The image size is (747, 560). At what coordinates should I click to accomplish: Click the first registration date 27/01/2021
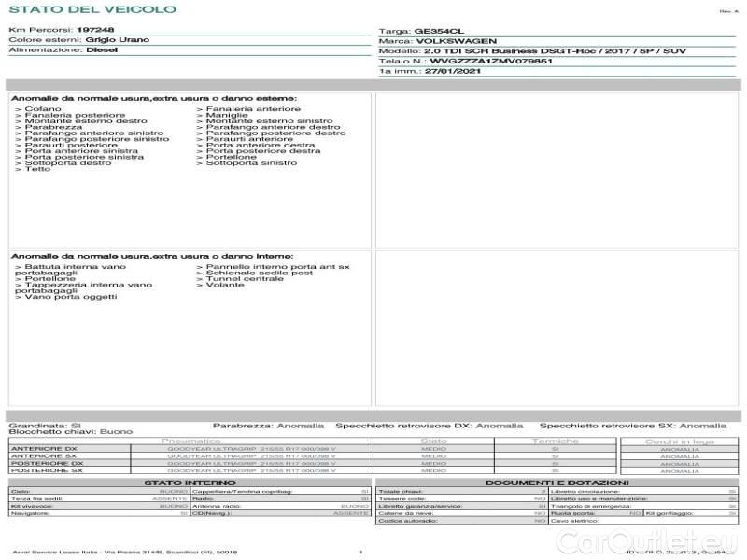coord(453,71)
